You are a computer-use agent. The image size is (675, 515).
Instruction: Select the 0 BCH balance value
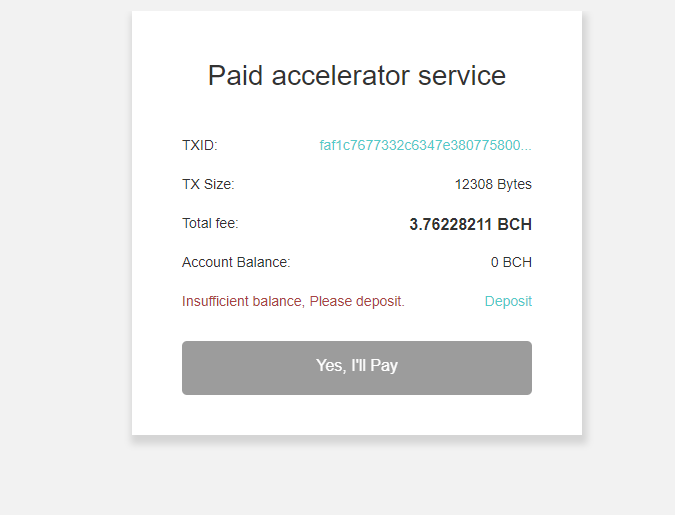pyautogui.click(x=511, y=262)
